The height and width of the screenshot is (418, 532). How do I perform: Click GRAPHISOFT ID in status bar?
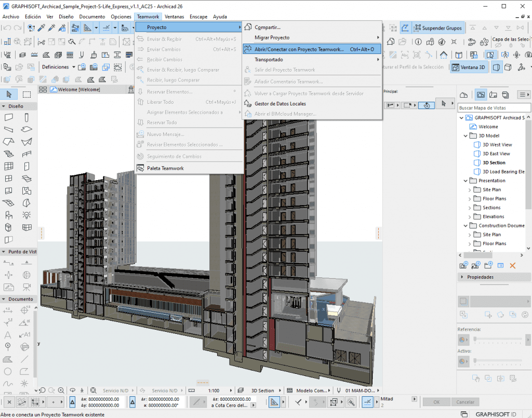[495, 414]
